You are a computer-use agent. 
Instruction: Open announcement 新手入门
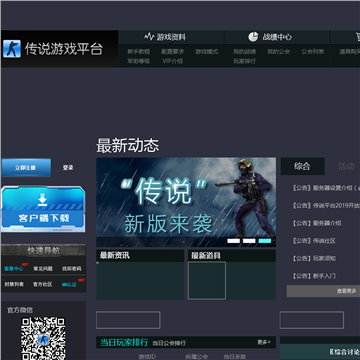point(314,276)
